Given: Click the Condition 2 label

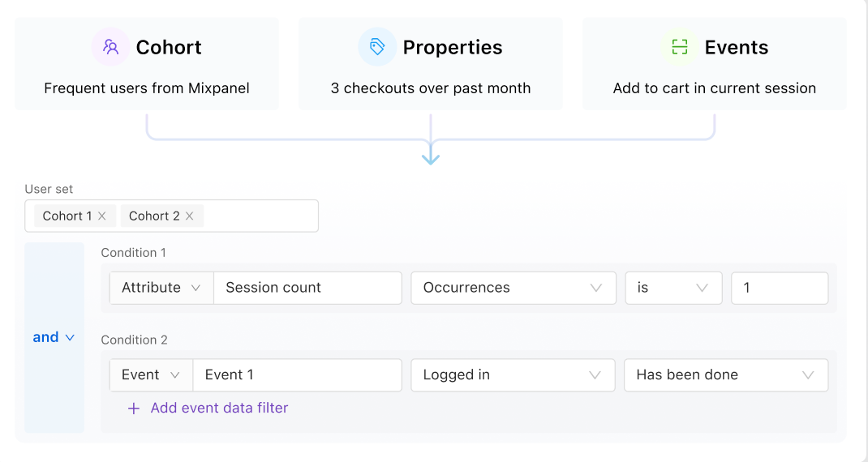Looking at the screenshot, I should click(134, 340).
